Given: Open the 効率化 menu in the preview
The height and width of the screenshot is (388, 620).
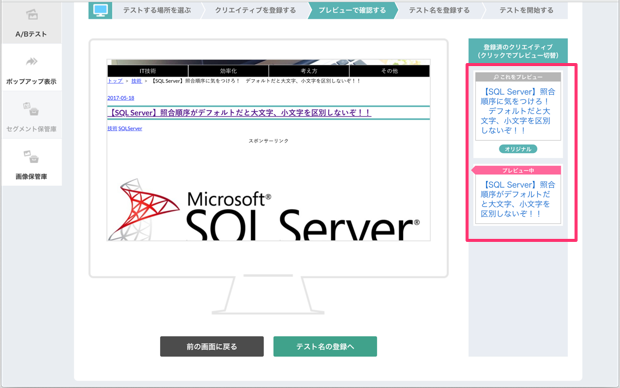Looking at the screenshot, I should coord(229,71).
